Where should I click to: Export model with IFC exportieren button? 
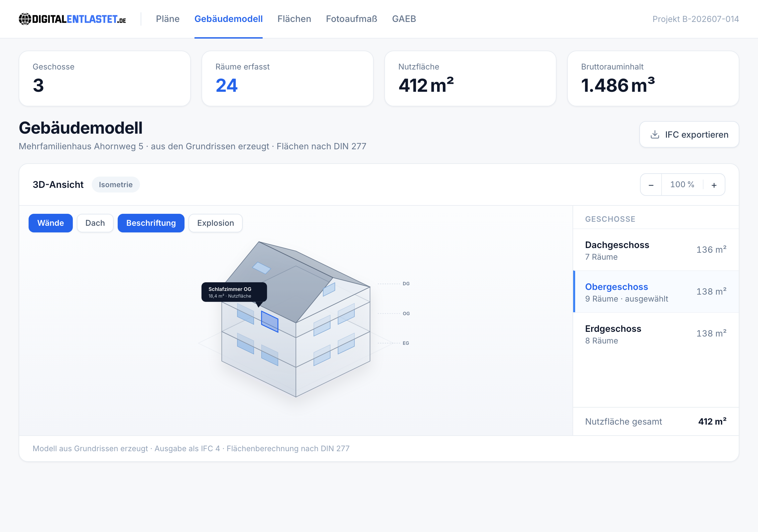[x=689, y=134]
